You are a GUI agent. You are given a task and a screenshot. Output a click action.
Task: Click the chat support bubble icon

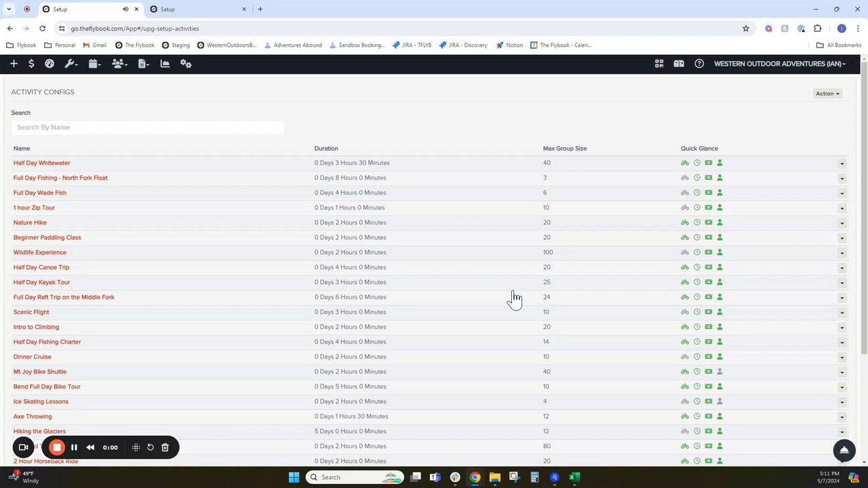tap(844, 450)
